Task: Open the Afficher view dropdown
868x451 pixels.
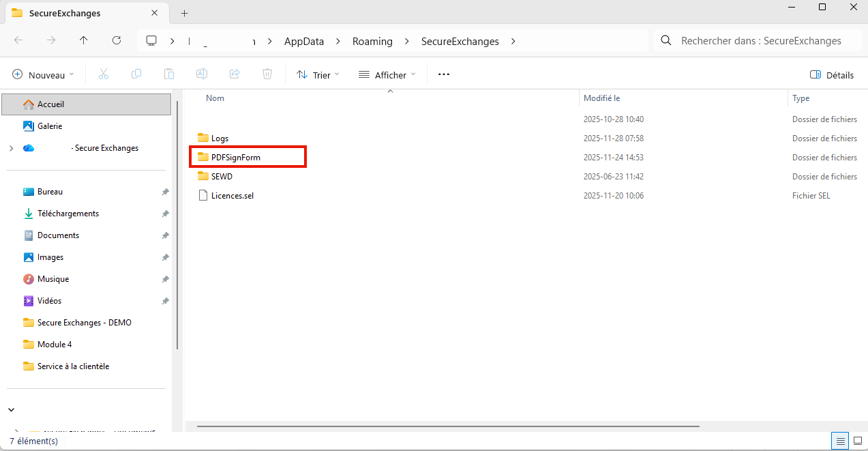Action: point(387,75)
